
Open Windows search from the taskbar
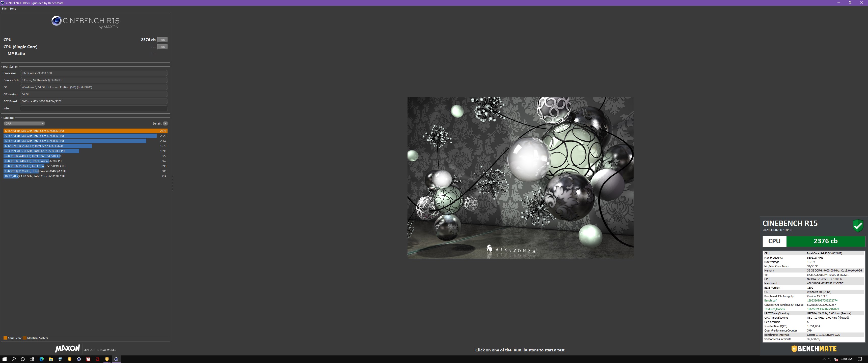14,359
